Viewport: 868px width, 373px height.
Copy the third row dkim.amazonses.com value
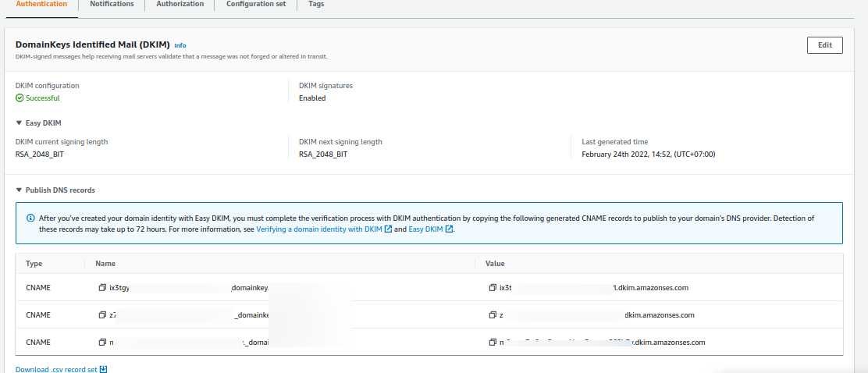click(x=493, y=343)
